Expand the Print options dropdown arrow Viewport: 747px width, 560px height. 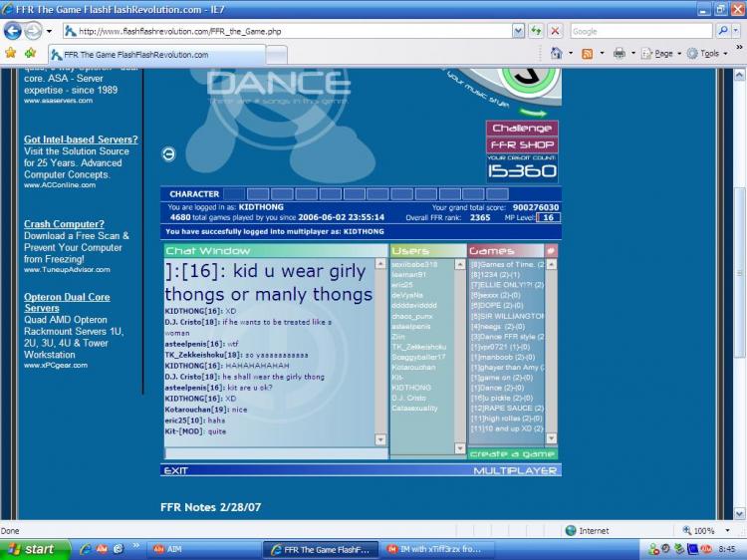pyautogui.click(x=633, y=53)
